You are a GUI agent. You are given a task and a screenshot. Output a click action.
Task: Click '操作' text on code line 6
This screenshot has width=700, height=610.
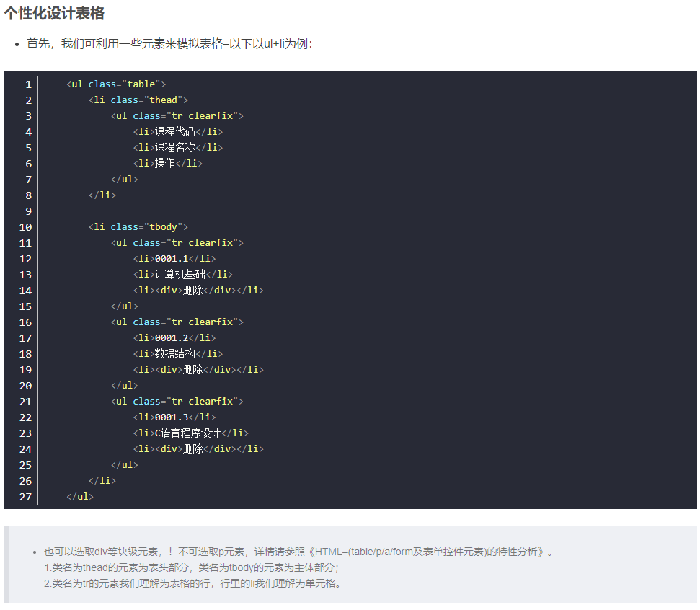[x=165, y=164]
